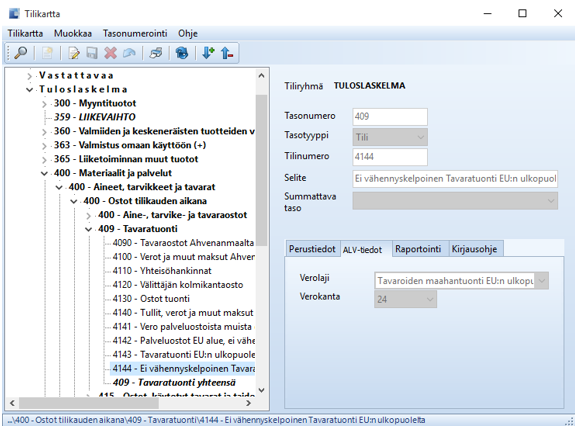The width and height of the screenshot is (575, 426).
Task: Expand the 300 - Myyntituotot node
Action: pyautogui.click(x=44, y=104)
